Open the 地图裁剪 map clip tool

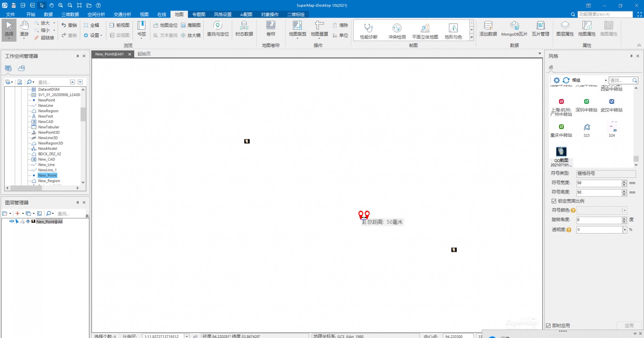click(x=297, y=29)
